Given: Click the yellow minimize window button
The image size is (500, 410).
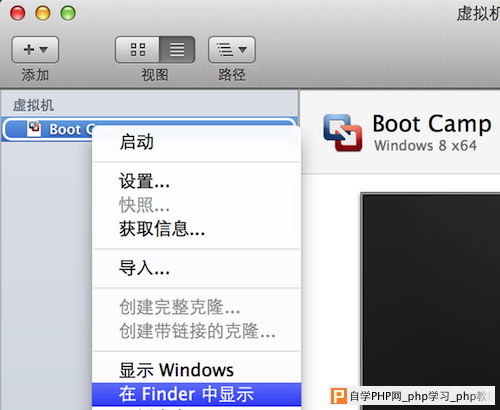Looking at the screenshot, I should point(43,13).
